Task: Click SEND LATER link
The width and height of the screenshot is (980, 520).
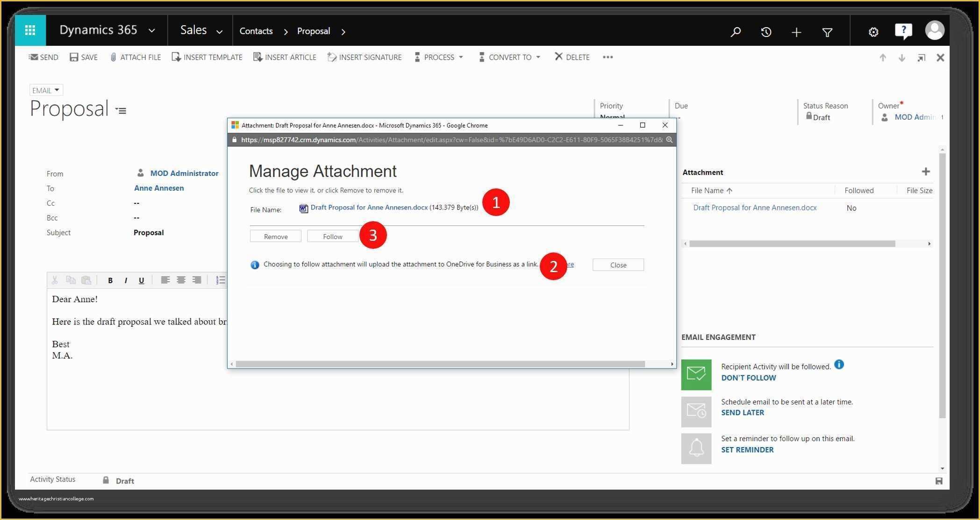Action: (743, 412)
